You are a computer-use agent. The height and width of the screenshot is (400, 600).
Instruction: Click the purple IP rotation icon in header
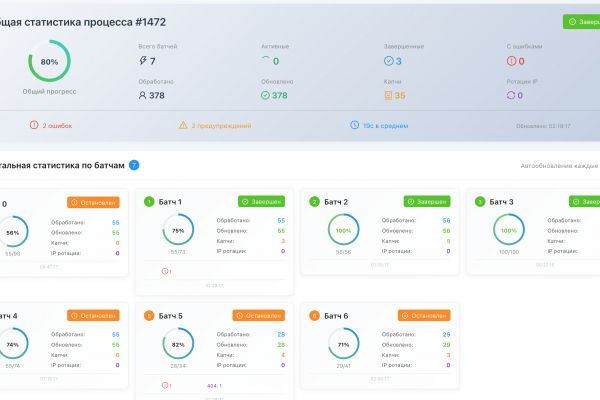[x=511, y=95]
